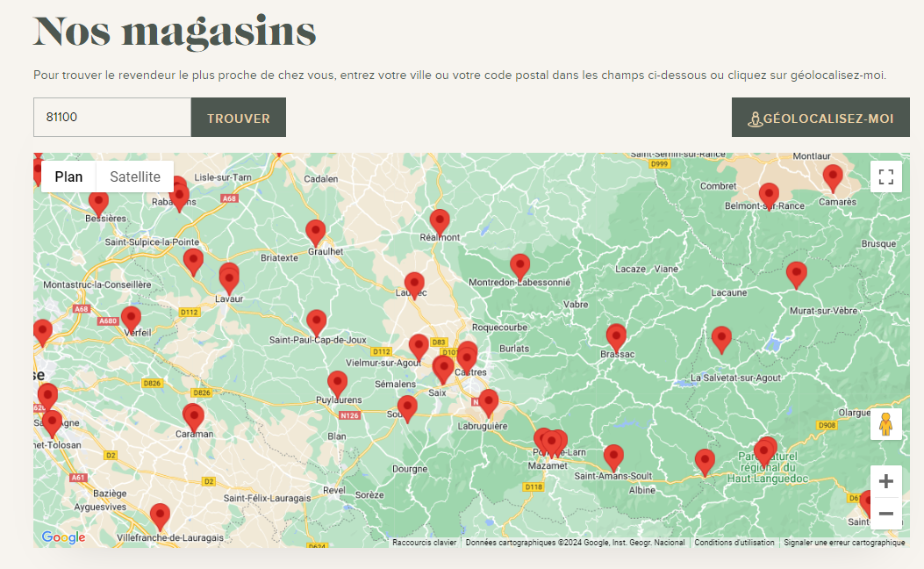The width and height of the screenshot is (924, 569).
Task: Click the Revel town label
Action: (334, 490)
